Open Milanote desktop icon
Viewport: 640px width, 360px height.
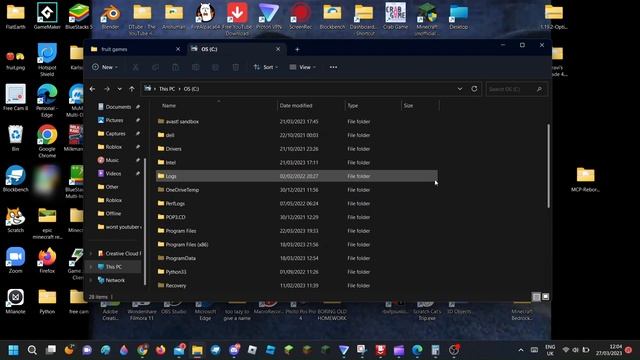[16, 301]
